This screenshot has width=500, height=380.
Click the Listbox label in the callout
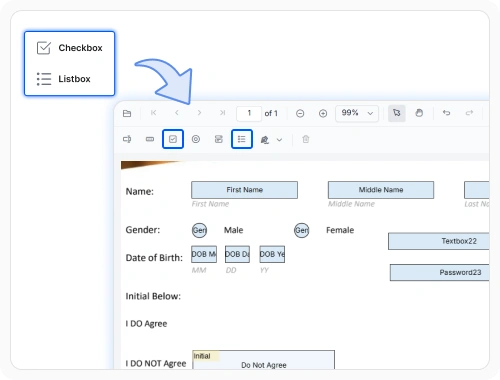[x=74, y=79]
